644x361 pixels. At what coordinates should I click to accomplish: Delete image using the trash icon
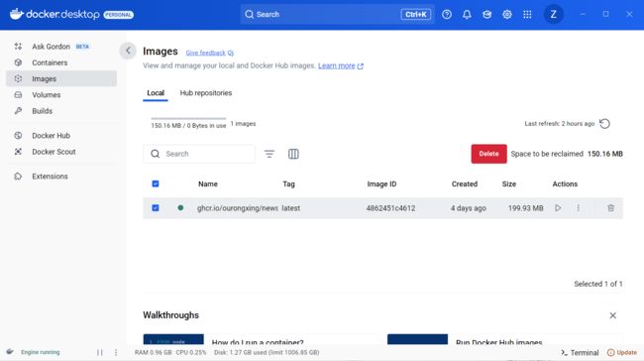pos(610,208)
